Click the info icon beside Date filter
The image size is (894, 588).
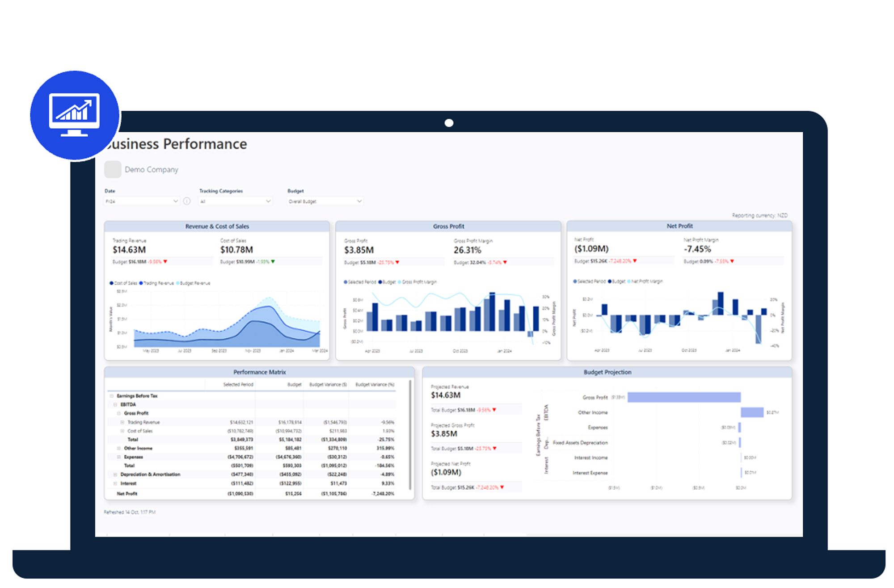[187, 201]
